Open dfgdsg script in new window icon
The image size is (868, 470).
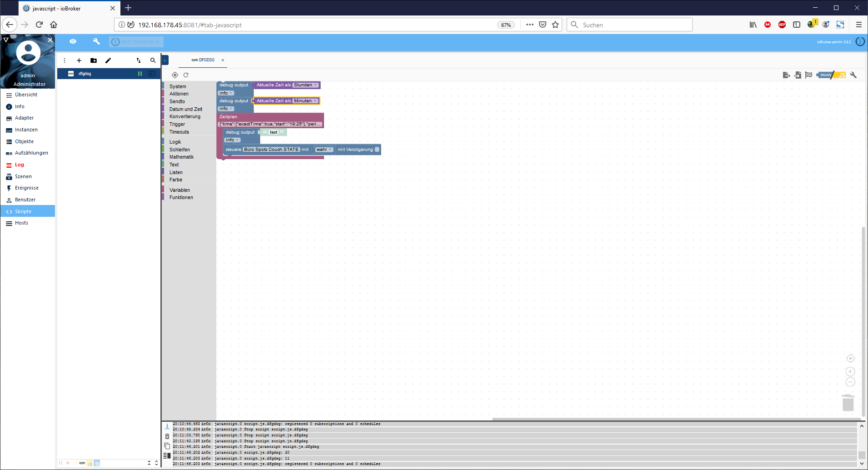pos(152,74)
